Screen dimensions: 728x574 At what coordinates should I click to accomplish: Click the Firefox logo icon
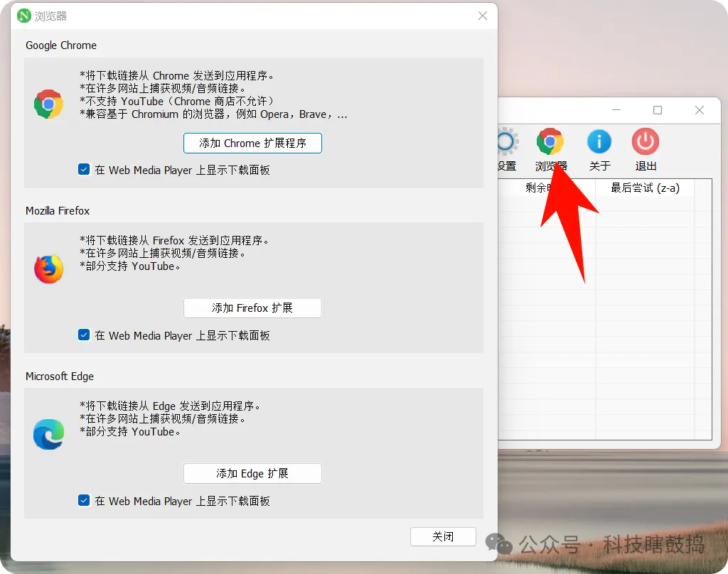(x=49, y=269)
